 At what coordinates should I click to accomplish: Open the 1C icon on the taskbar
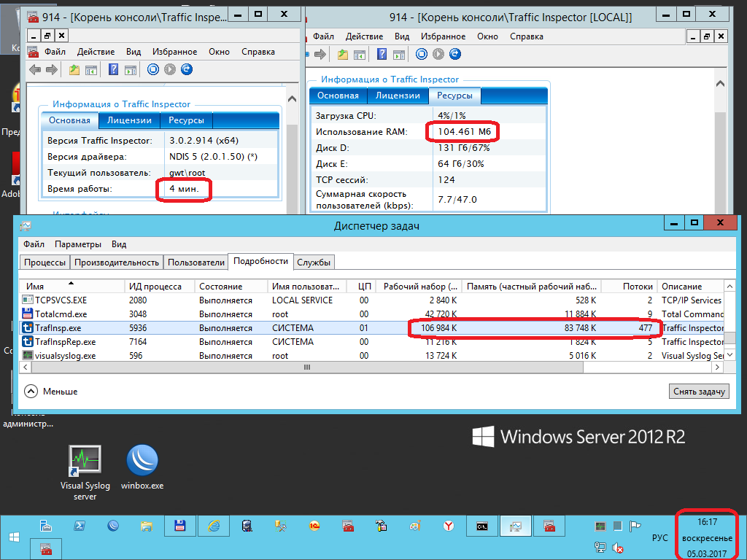[x=314, y=526]
